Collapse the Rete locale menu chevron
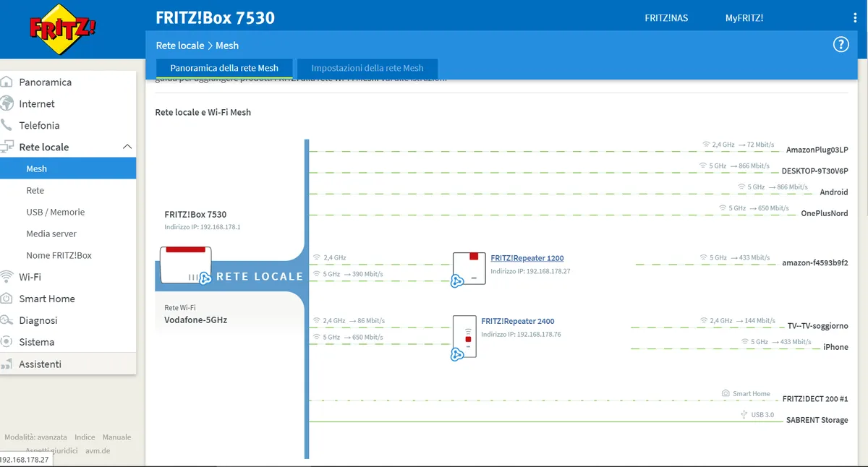The width and height of the screenshot is (868, 467). click(127, 147)
